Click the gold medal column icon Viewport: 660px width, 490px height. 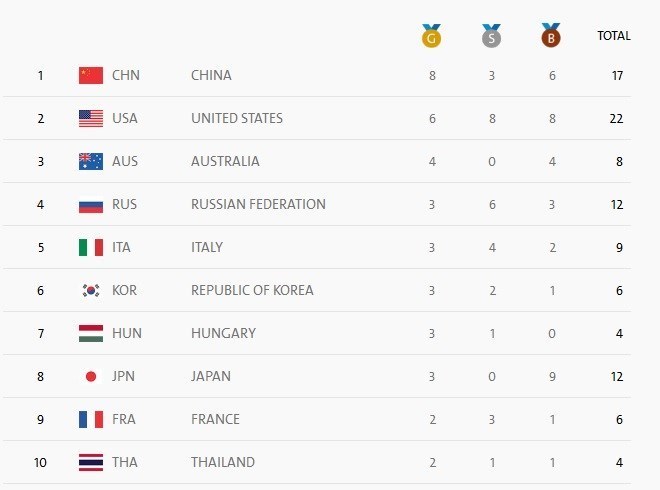432,37
